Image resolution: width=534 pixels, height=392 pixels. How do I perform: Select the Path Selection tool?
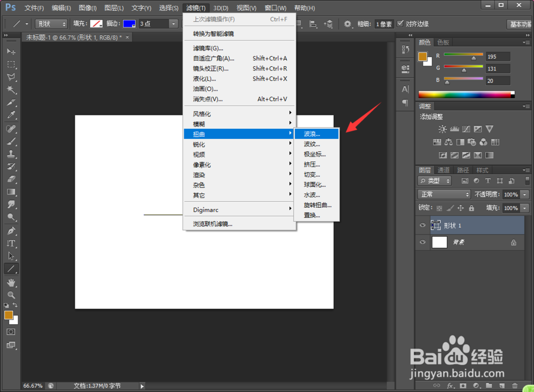[x=11, y=256]
